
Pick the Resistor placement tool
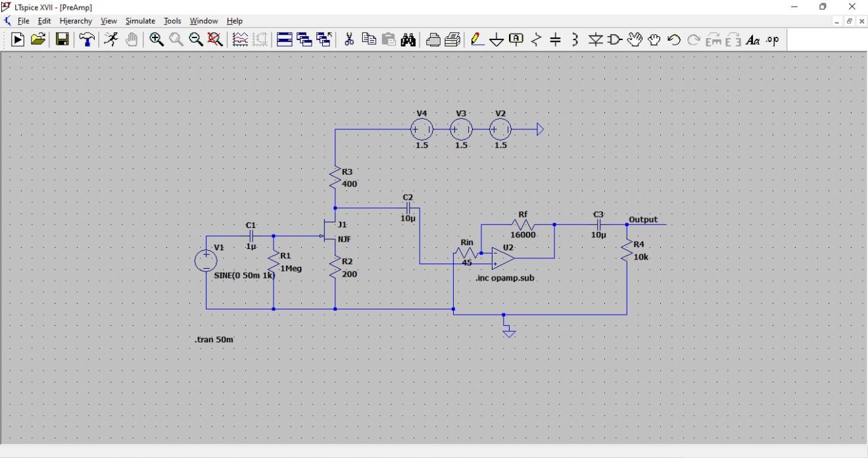536,39
